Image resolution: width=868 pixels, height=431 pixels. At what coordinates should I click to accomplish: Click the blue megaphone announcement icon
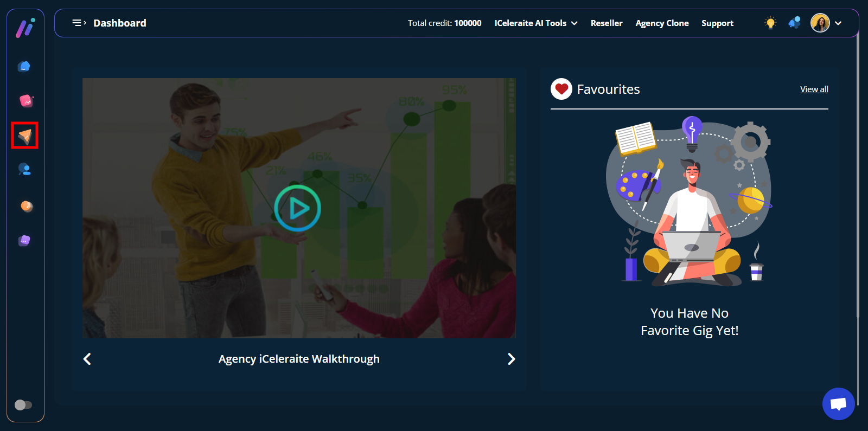click(794, 23)
